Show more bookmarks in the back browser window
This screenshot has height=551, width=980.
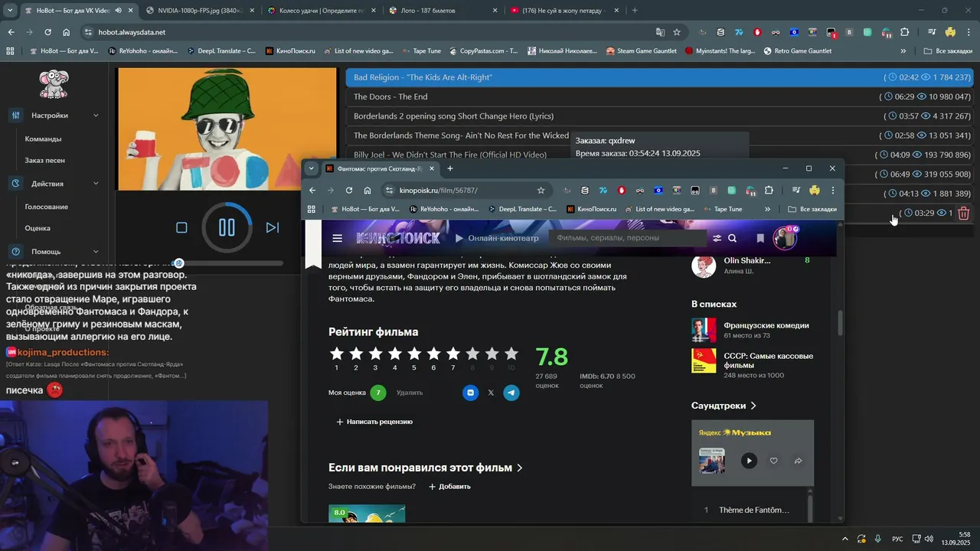coord(903,51)
